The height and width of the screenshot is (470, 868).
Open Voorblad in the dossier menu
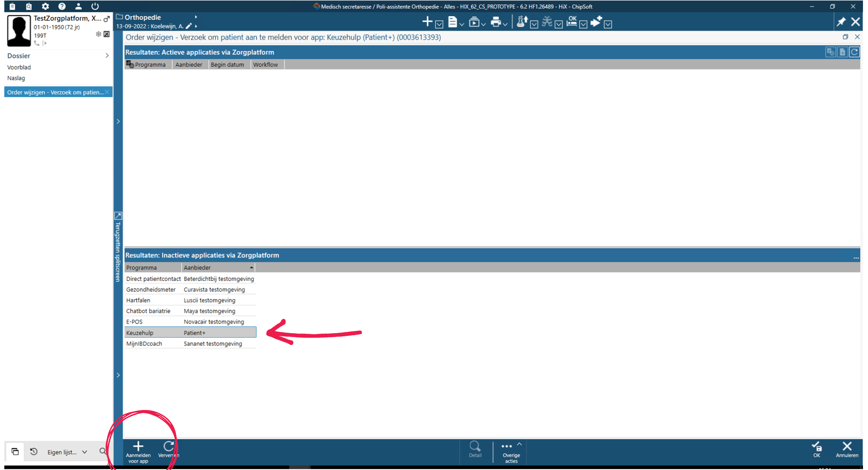(19, 67)
